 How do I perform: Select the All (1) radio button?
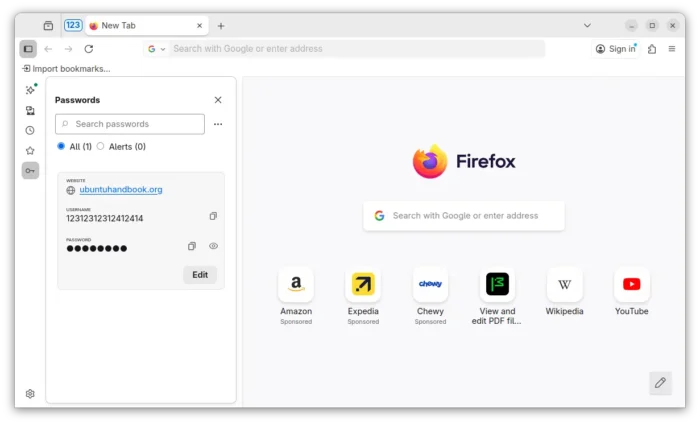61,146
